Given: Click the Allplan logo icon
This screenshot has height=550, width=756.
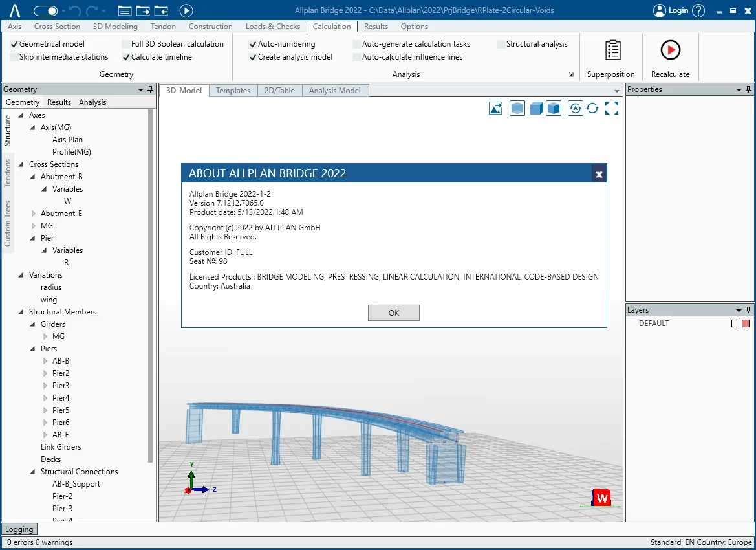Looking at the screenshot, I should [x=15, y=10].
